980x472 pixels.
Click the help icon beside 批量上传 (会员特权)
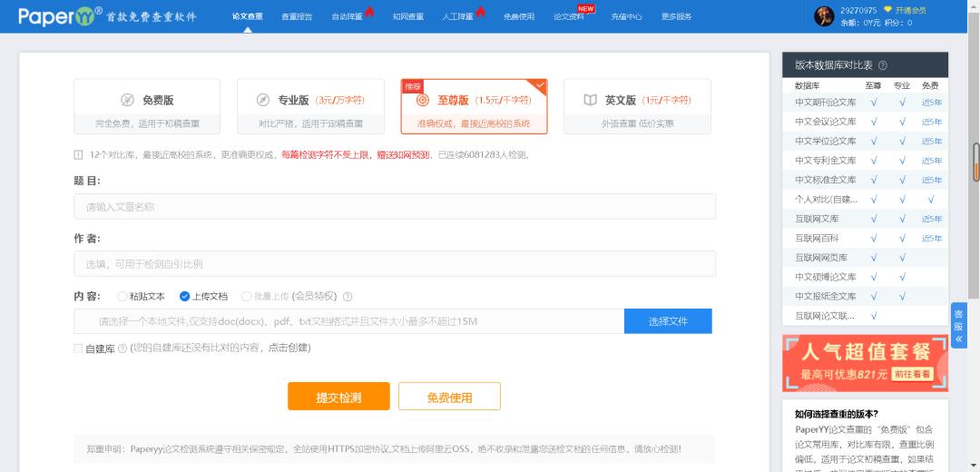pyautogui.click(x=348, y=296)
